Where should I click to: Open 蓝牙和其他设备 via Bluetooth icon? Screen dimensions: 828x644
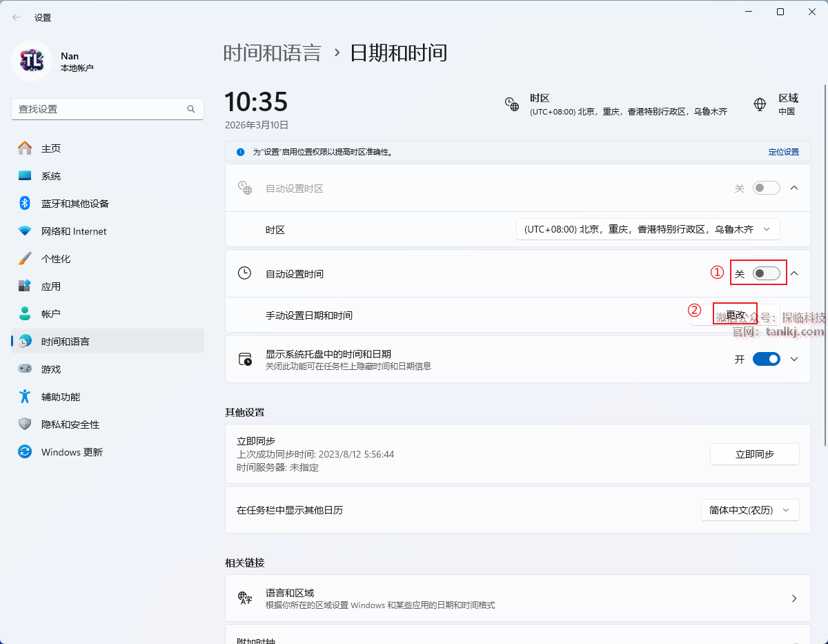25,204
